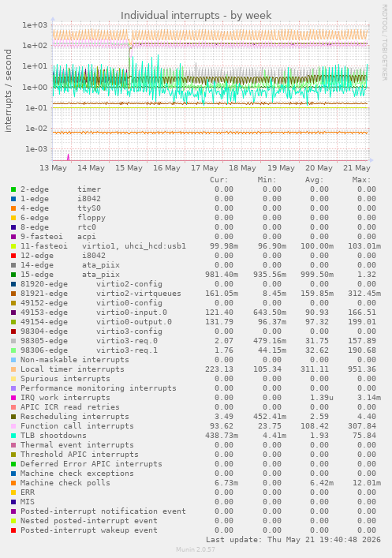
Task: Click the 2-edge timer green swatch
Action: click(x=13, y=189)
